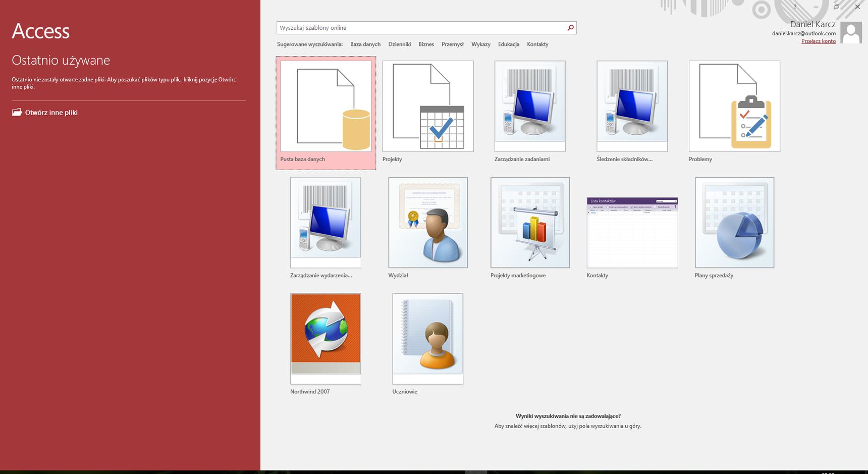Click the Projekty template label

[x=392, y=159]
